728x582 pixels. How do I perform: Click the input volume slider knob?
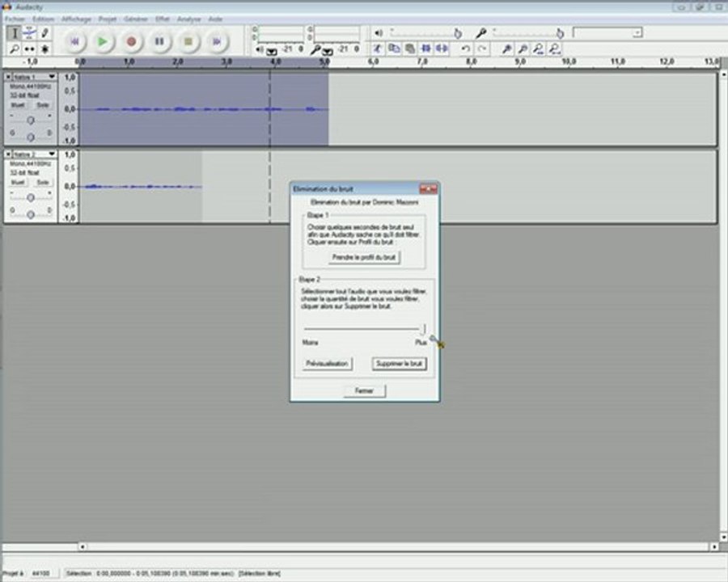(x=560, y=33)
